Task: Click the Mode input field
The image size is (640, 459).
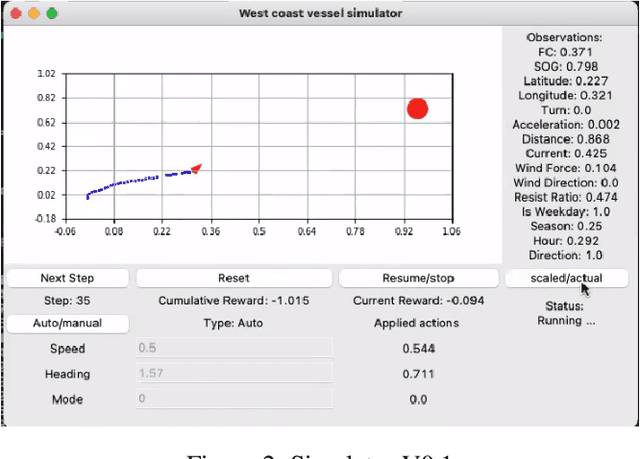Action: (x=233, y=399)
